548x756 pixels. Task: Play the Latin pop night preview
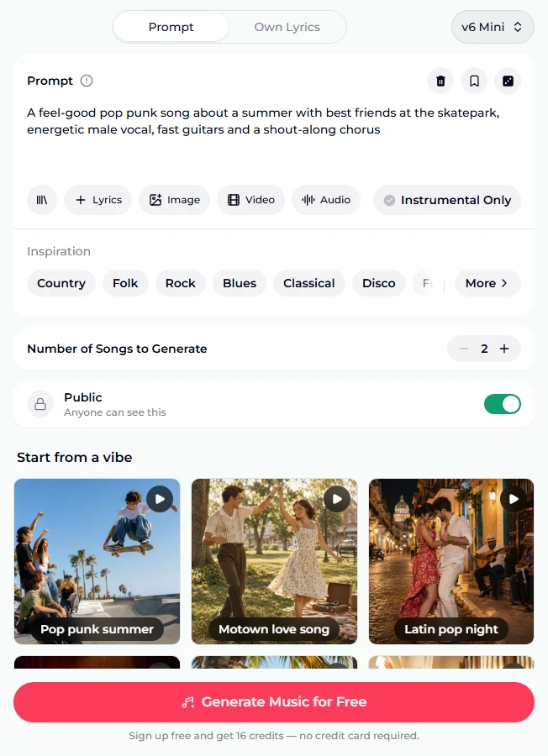pos(514,499)
